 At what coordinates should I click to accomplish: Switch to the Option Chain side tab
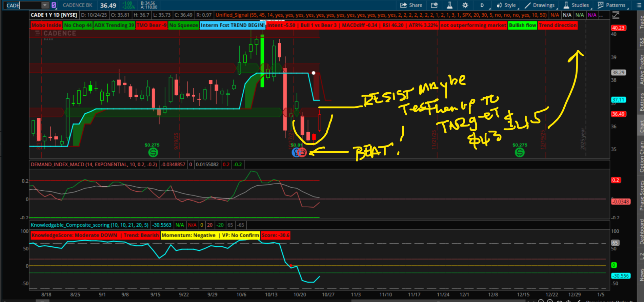[641, 157]
